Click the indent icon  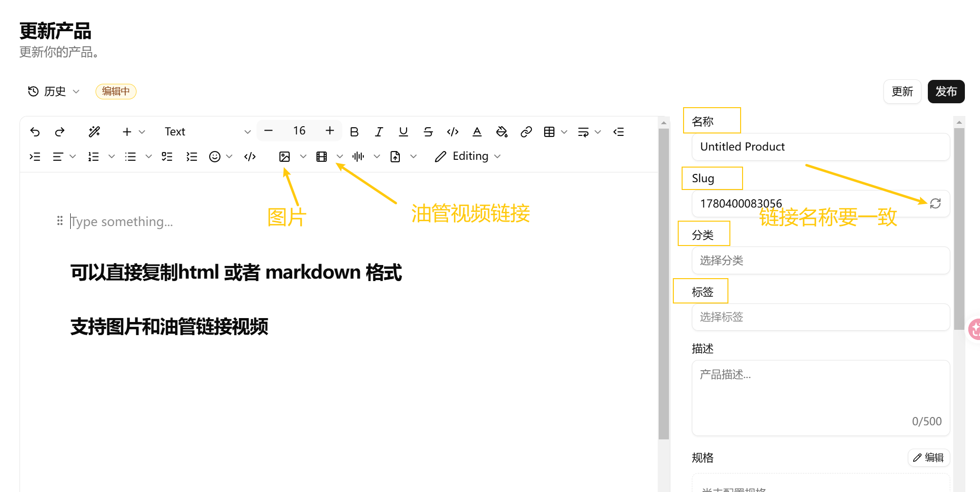35,156
